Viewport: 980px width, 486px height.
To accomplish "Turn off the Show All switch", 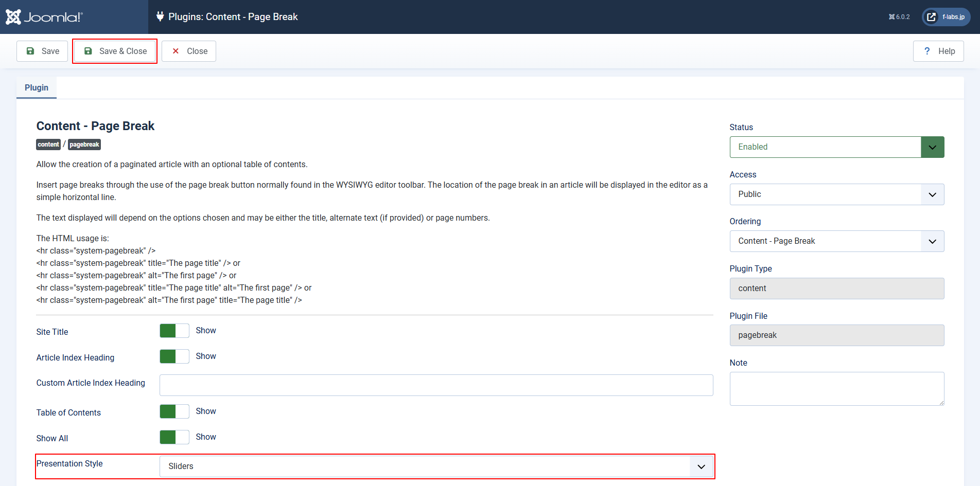I will 174,437.
